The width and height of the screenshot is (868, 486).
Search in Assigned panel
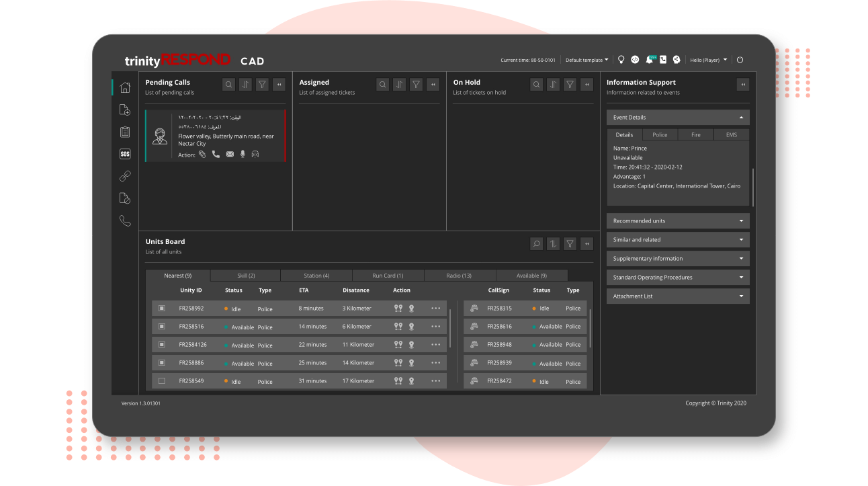click(383, 84)
